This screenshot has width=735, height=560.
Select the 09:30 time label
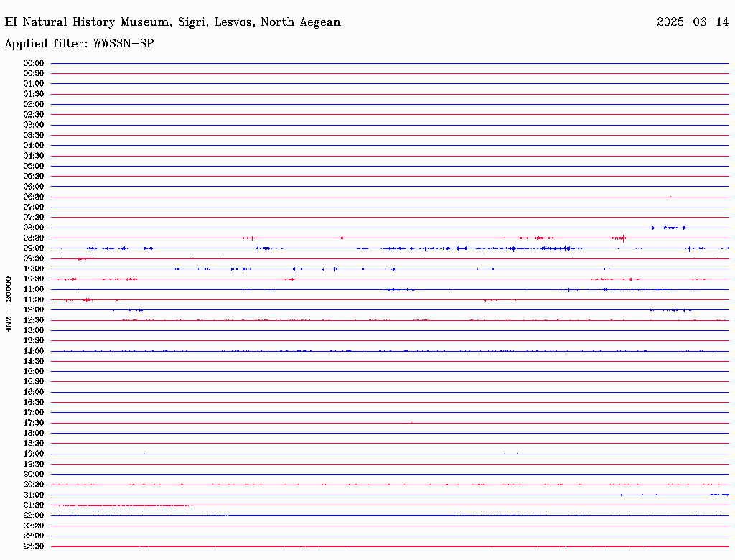pyautogui.click(x=34, y=259)
